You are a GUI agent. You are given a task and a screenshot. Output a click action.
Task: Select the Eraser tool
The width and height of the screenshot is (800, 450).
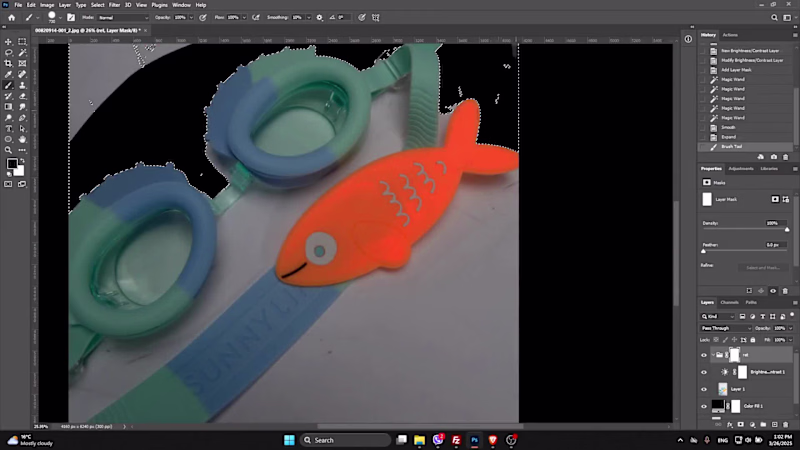22,96
